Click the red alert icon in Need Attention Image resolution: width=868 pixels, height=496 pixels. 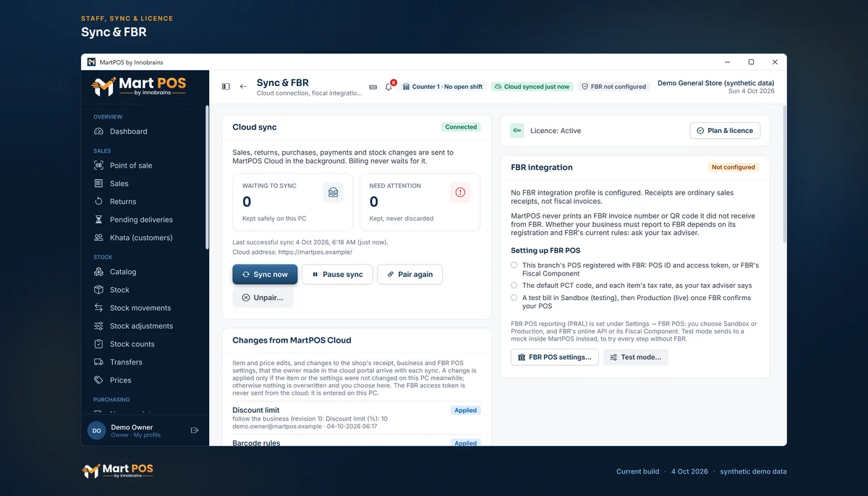460,192
